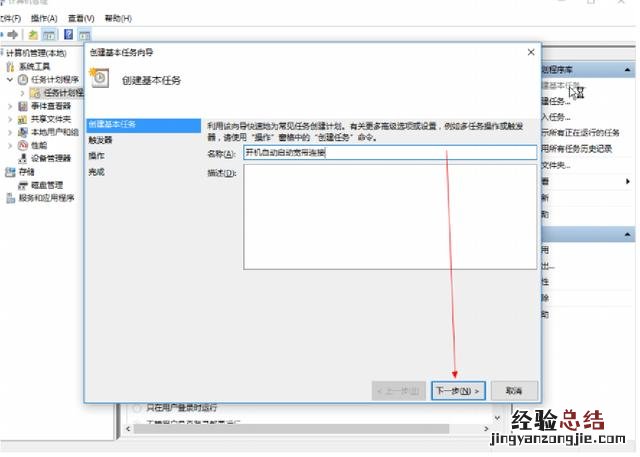This screenshot has height=457, width=640.
Task: Open the 帮助(H) menu
Action: pos(118,18)
